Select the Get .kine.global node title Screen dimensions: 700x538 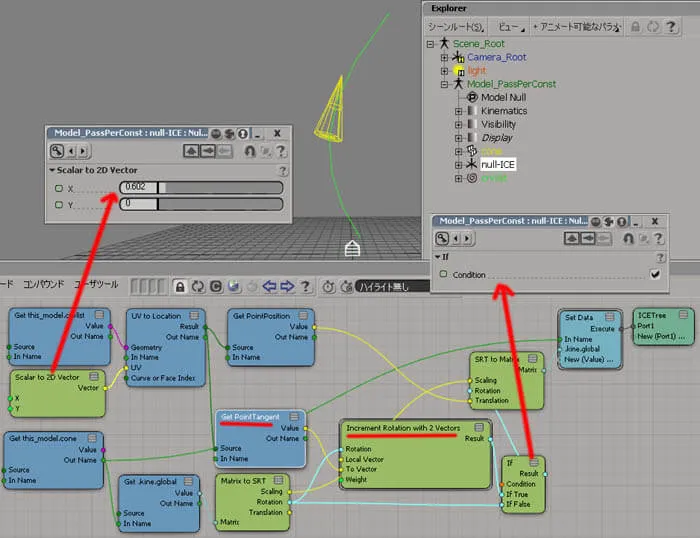[x=150, y=482]
